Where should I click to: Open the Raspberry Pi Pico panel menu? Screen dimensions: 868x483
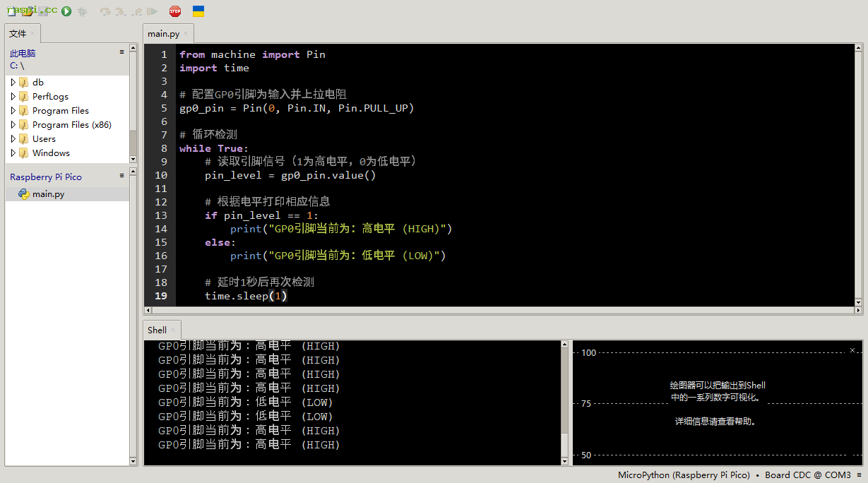pos(121,175)
